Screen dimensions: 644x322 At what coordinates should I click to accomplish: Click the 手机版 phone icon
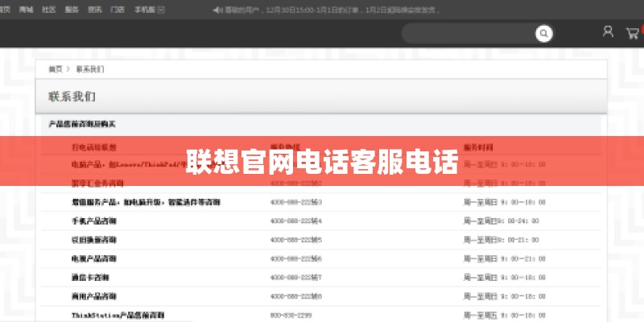pyautogui.click(x=161, y=10)
